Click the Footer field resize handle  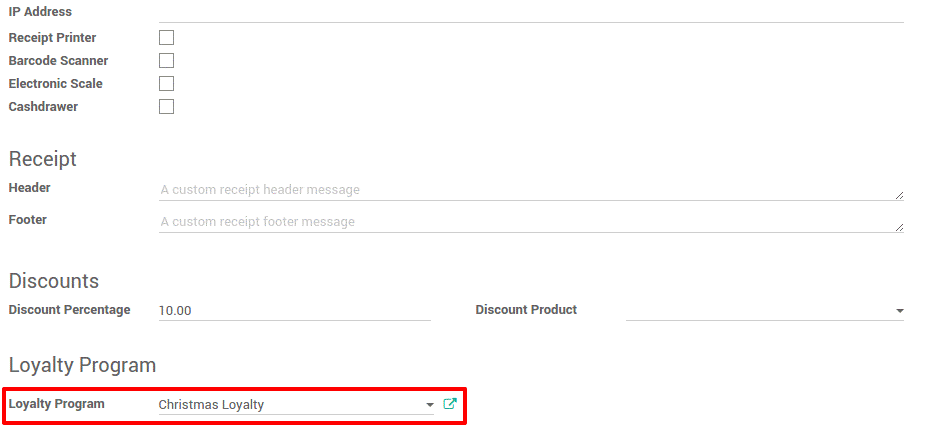click(899, 227)
